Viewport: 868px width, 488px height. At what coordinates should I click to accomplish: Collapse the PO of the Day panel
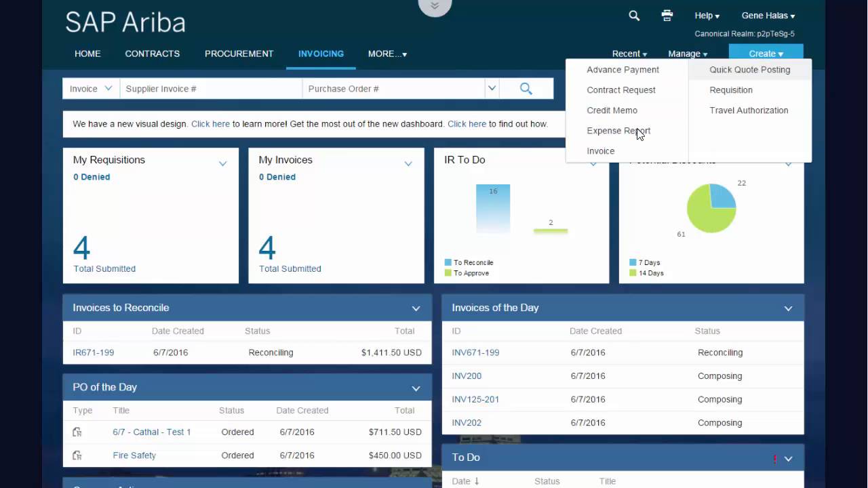point(416,388)
